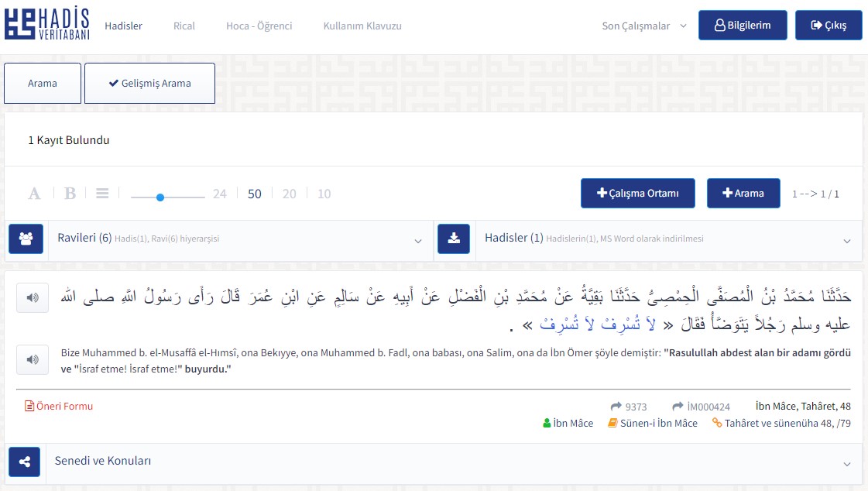Click the Çalışma Ortamı button
This screenshot has height=491, width=868.
point(637,194)
